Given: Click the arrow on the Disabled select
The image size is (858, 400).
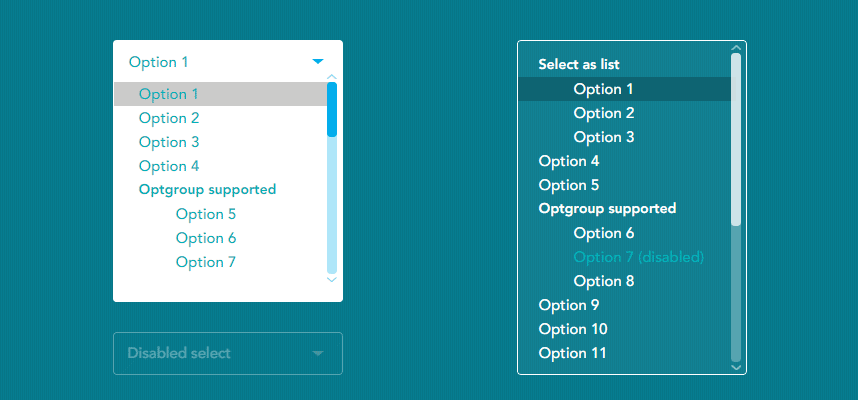Looking at the screenshot, I should (318, 353).
